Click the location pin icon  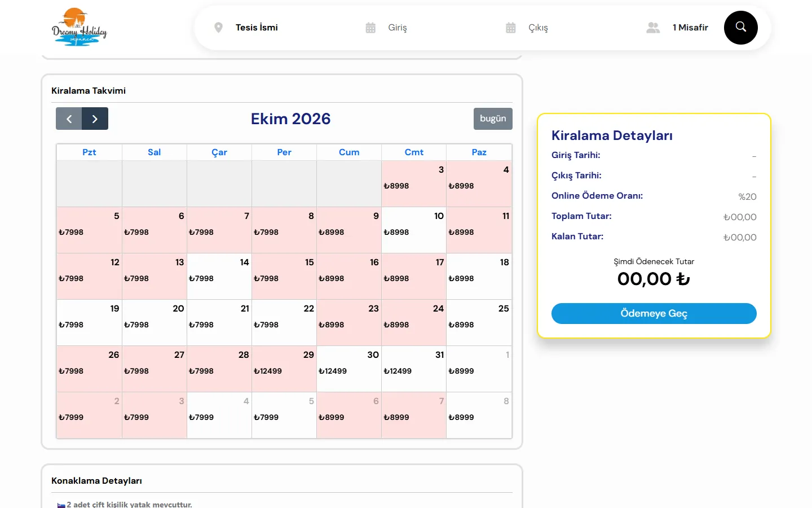(x=219, y=28)
